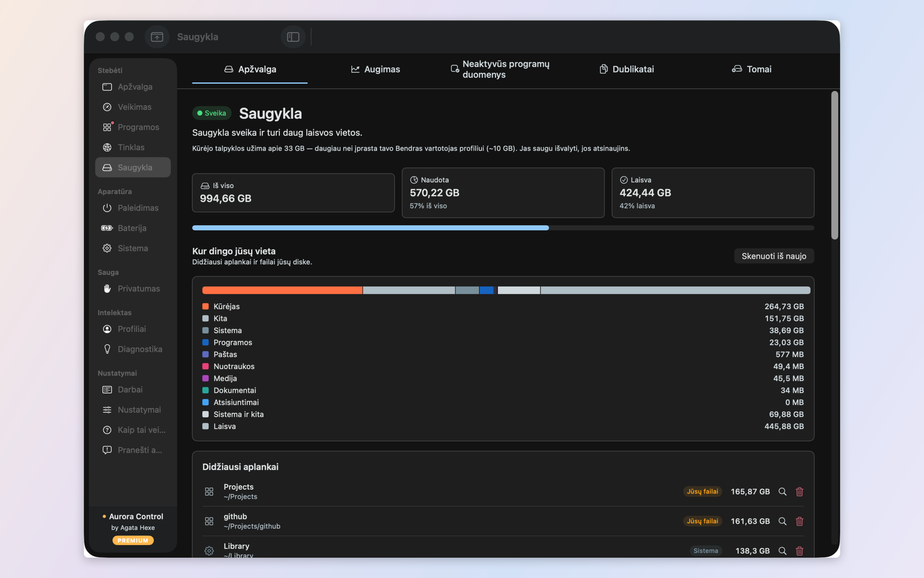The height and width of the screenshot is (578, 924).
Task: Switch to the Apžvalga tab
Action: click(x=250, y=69)
